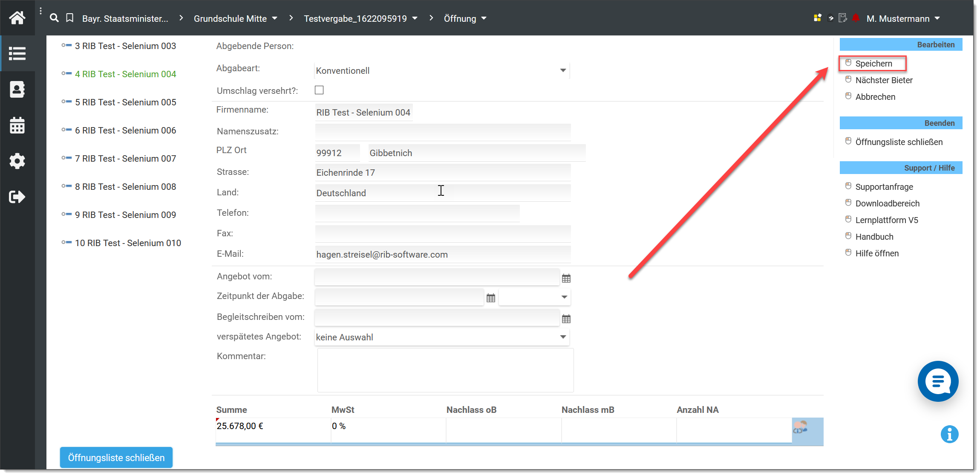Viewport: 980px width, 476px height.
Task: Select bidder 7 RIB Test - Selenium 007
Action: click(125, 159)
